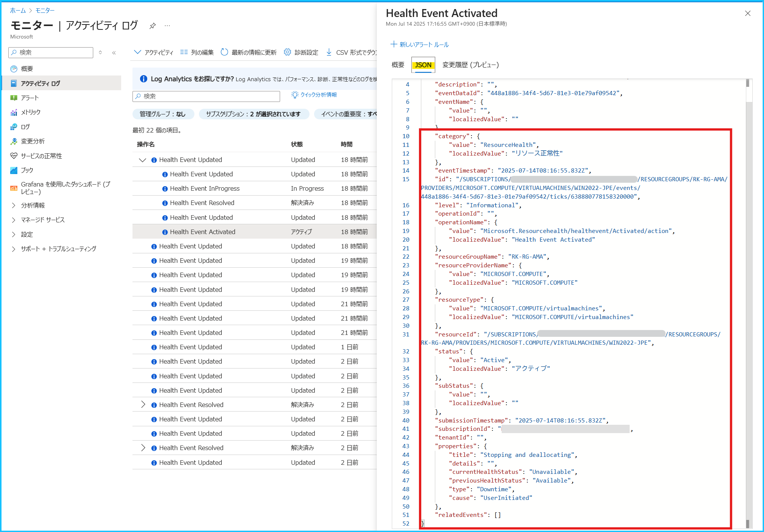Download as CSV from toolbar
Image resolution: width=764 pixels, height=532 pixels.
(x=351, y=52)
